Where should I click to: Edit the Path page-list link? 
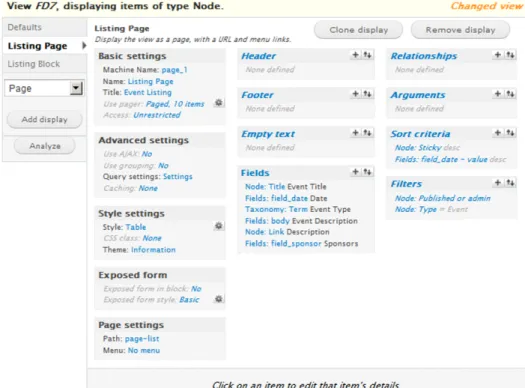(142, 339)
